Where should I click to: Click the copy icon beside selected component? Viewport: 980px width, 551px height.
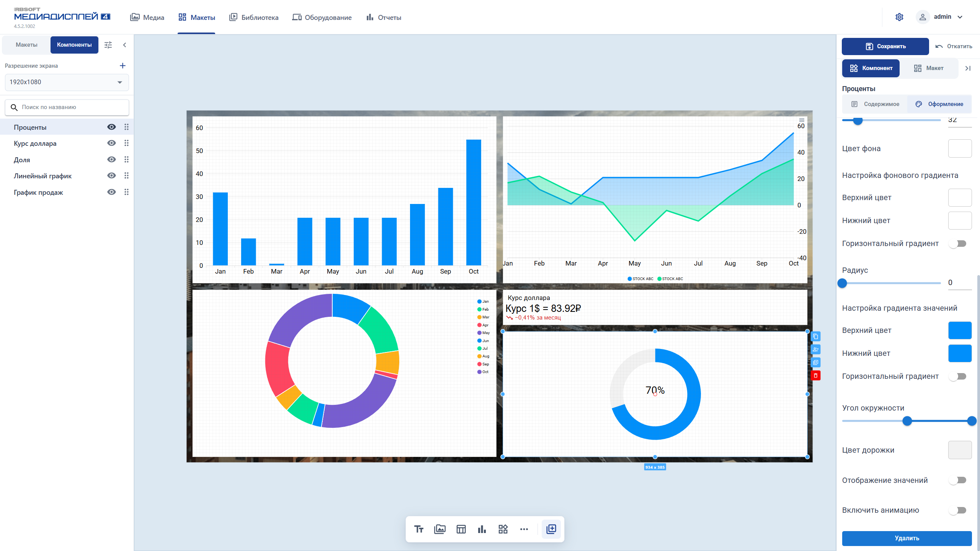point(816,336)
